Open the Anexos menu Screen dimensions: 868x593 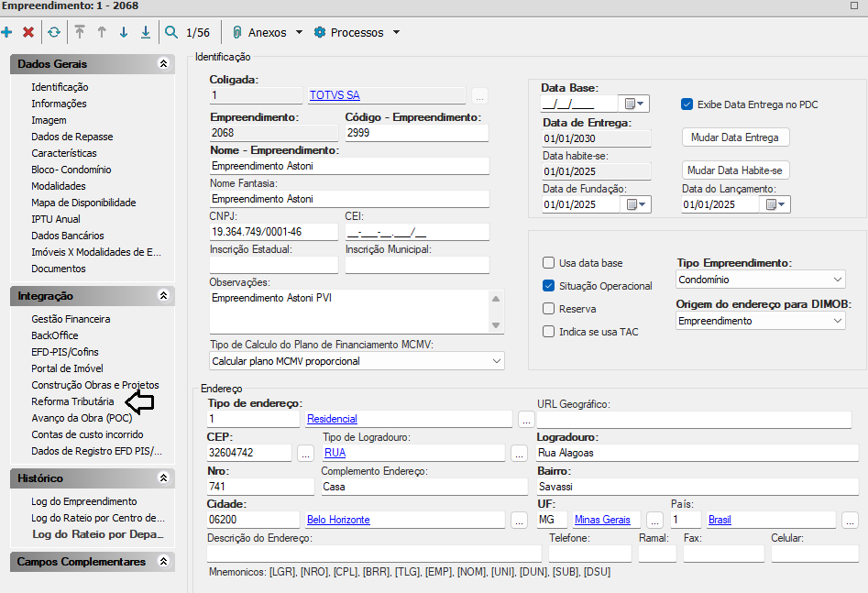pos(267,32)
